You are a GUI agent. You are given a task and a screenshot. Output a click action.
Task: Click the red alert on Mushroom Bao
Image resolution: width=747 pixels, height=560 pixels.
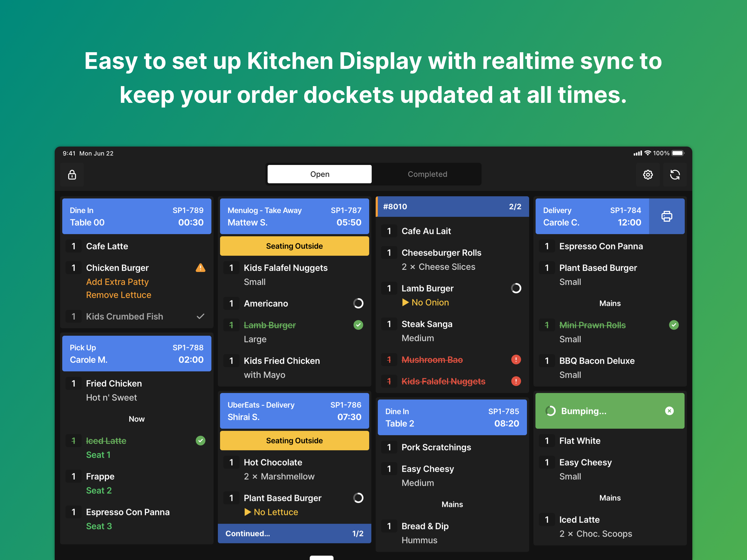516,360
